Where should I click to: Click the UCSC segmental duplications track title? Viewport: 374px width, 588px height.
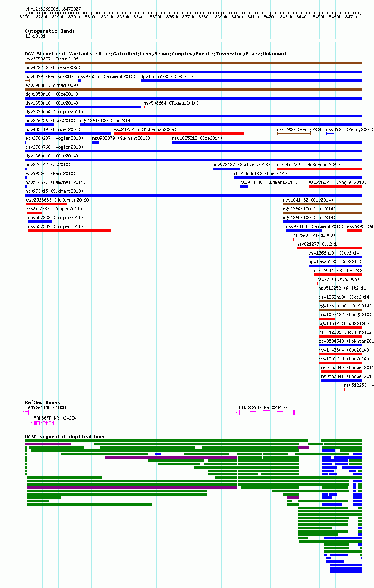click(x=65, y=437)
